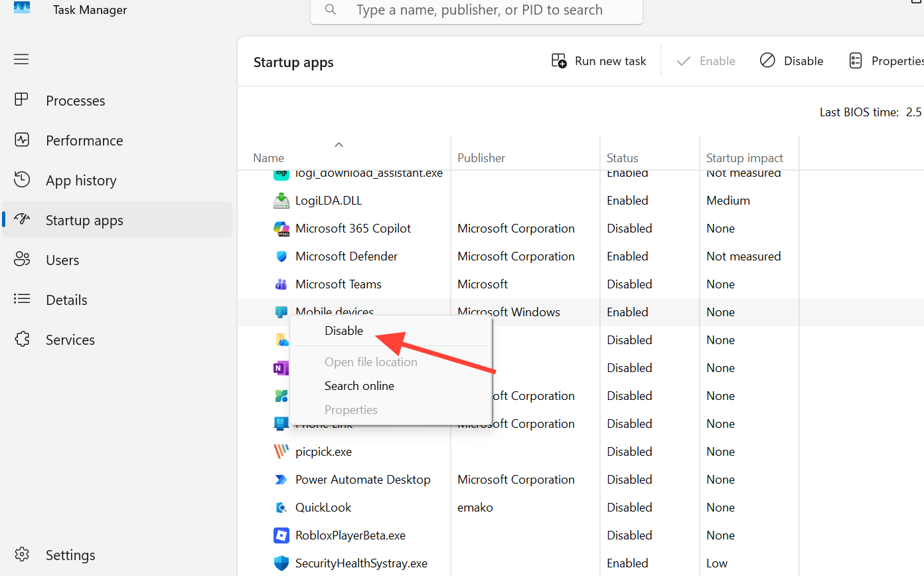The height and width of the screenshot is (576, 924).
Task: Click Properties in the context menu
Action: click(351, 410)
